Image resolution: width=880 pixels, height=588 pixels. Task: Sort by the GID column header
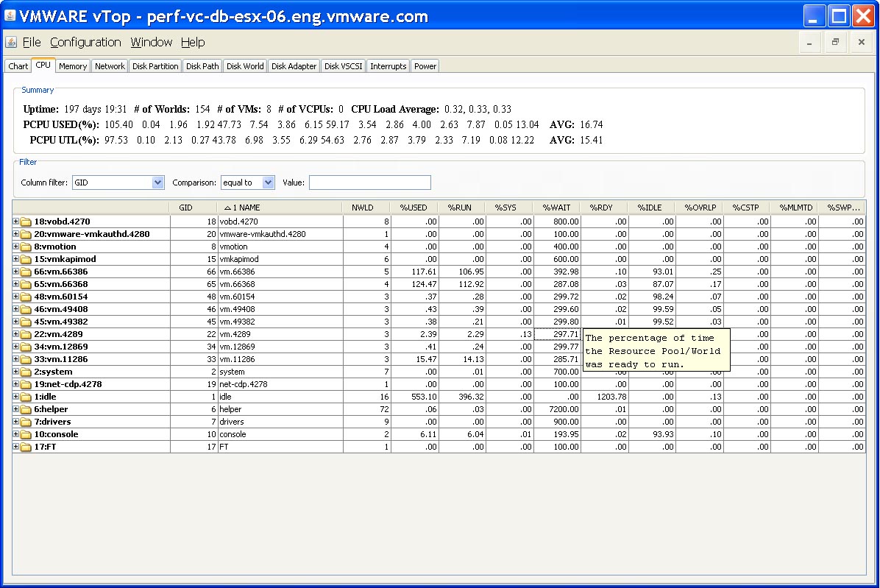(193, 208)
